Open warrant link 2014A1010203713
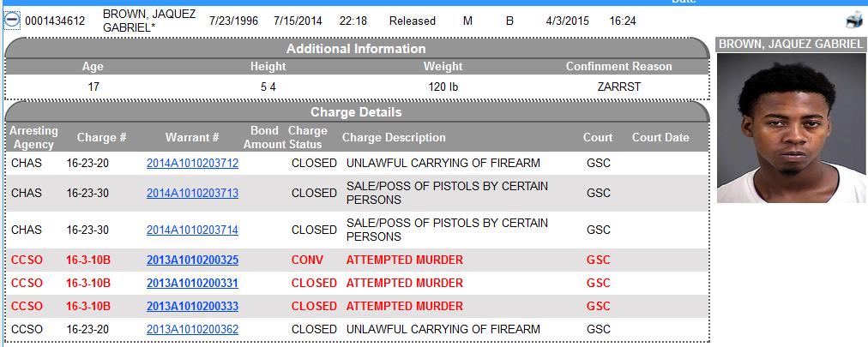The height and width of the screenshot is (347, 868). tap(192, 194)
